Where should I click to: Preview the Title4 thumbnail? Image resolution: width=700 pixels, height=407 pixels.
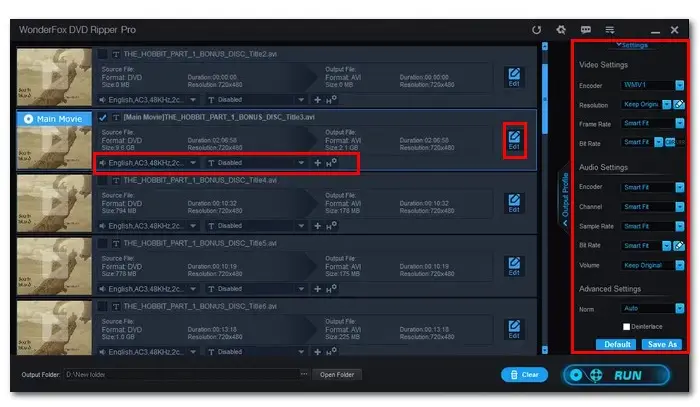pyautogui.click(x=54, y=203)
